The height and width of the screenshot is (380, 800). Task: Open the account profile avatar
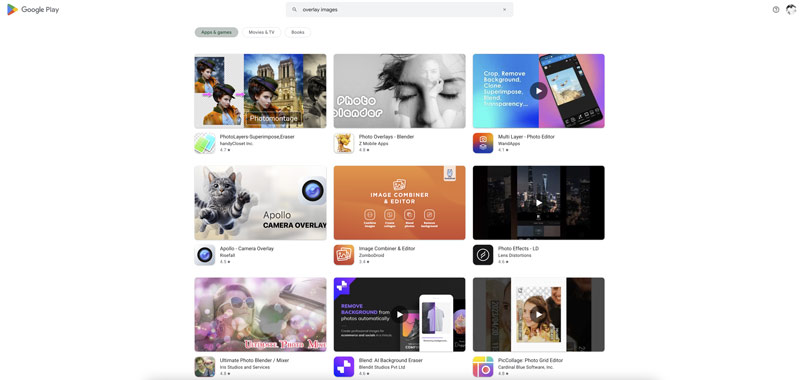click(x=791, y=9)
